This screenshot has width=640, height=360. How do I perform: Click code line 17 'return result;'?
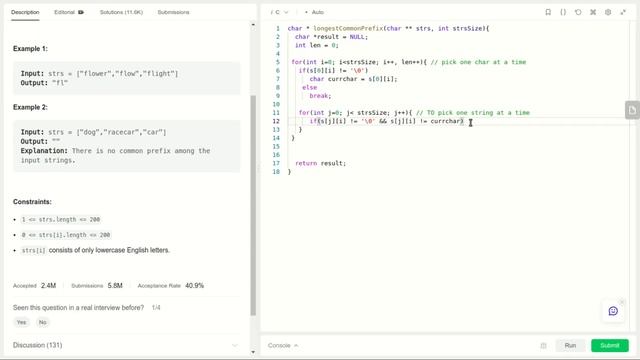(x=320, y=163)
